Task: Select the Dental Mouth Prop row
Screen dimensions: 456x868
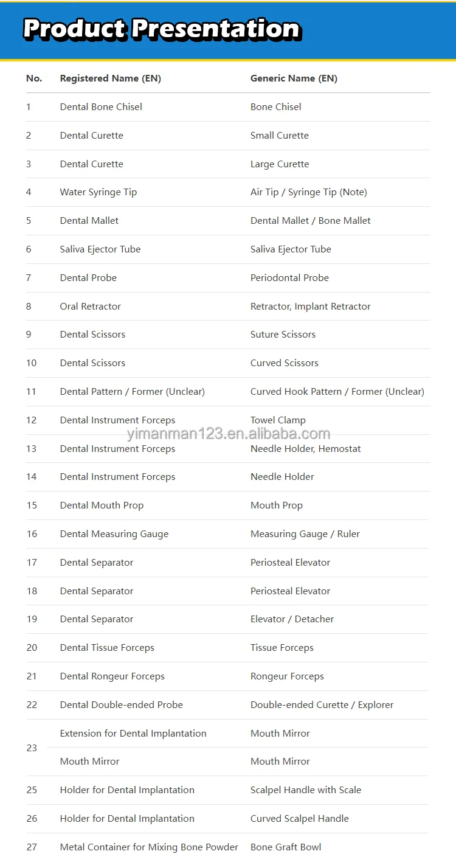Action: [x=227, y=505]
